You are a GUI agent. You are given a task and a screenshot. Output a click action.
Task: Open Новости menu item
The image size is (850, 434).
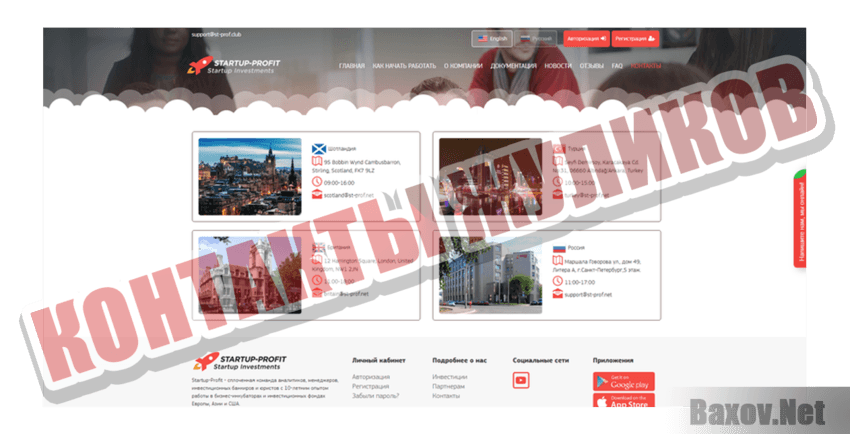tap(558, 66)
